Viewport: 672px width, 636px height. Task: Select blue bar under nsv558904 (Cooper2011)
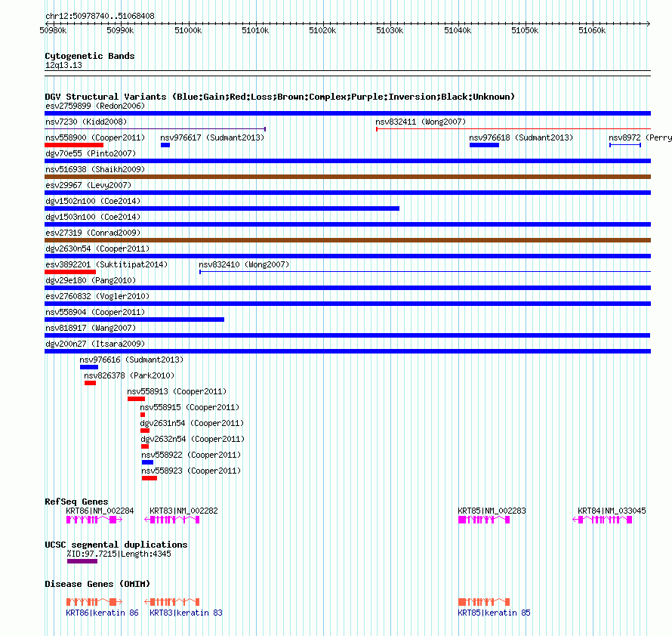click(x=134, y=320)
